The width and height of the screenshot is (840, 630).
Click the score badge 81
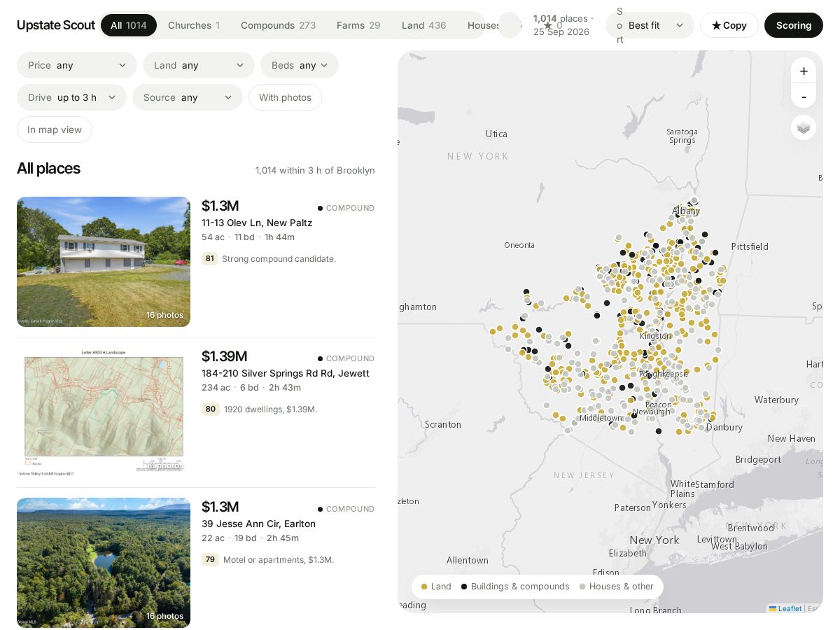pyautogui.click(x=210, y=258)
